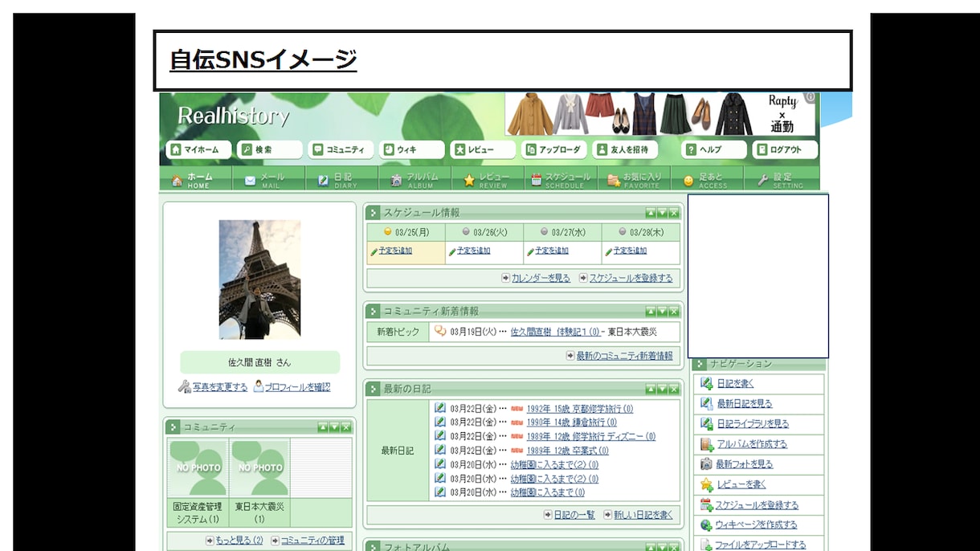
Task: Collapse the コミュニティ panel header icon
Action: (173, 427)
